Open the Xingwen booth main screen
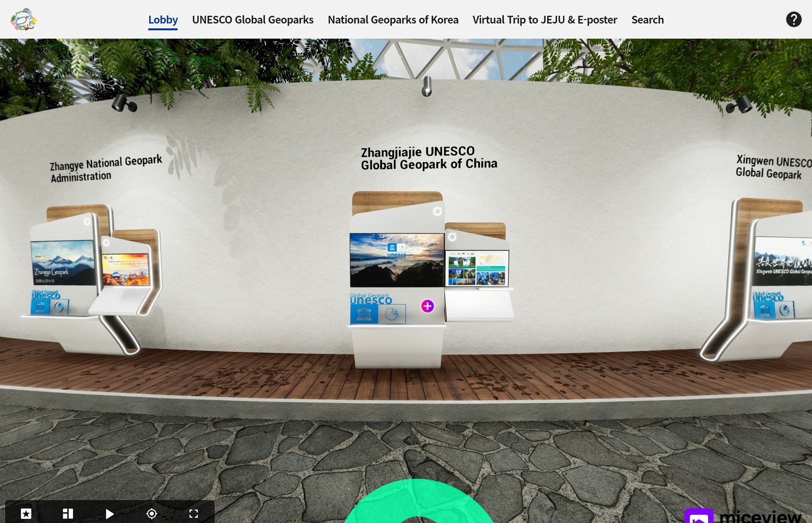 click(783, 261)
